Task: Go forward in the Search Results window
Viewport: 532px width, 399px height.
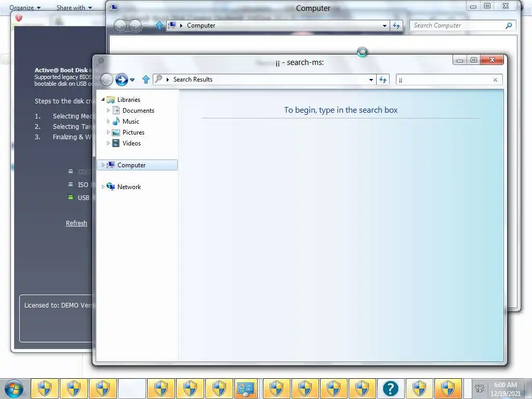Action: pos(122,79)
